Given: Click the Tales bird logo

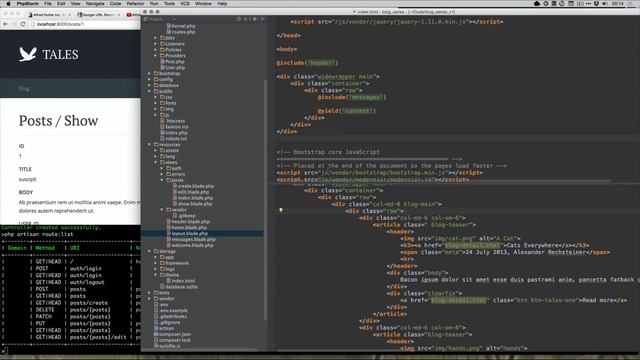Looking at the screenshot, I should [28, 54].
